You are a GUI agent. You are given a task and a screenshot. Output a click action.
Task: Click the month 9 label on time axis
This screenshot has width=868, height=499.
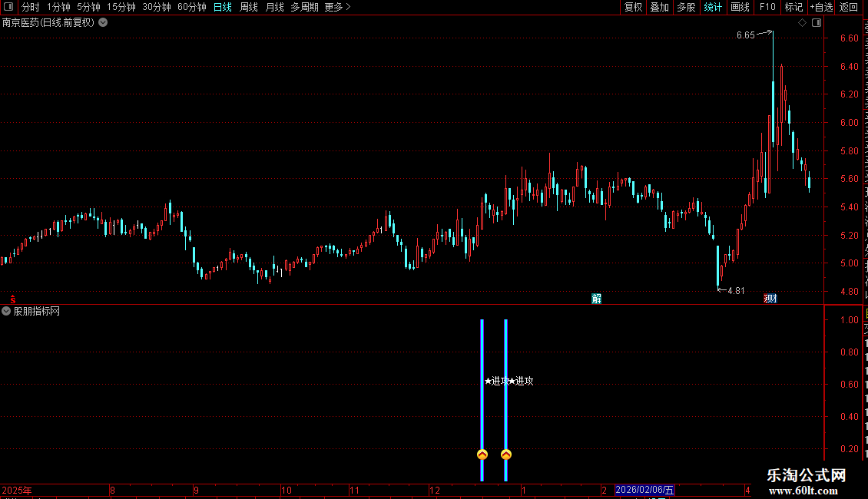pos(196,490)
